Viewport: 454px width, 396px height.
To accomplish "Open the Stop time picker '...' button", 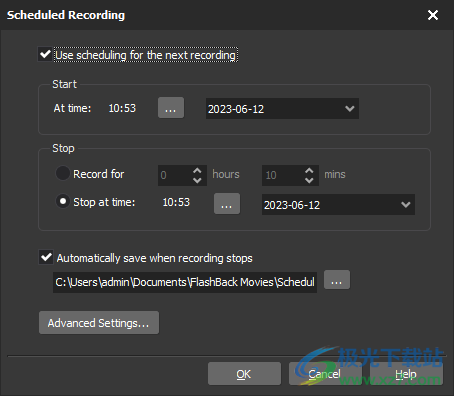I will point(227,203).
